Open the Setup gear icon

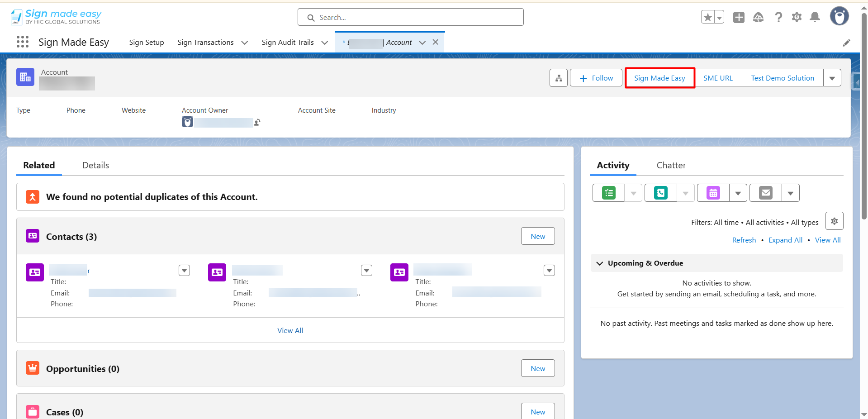797,17
